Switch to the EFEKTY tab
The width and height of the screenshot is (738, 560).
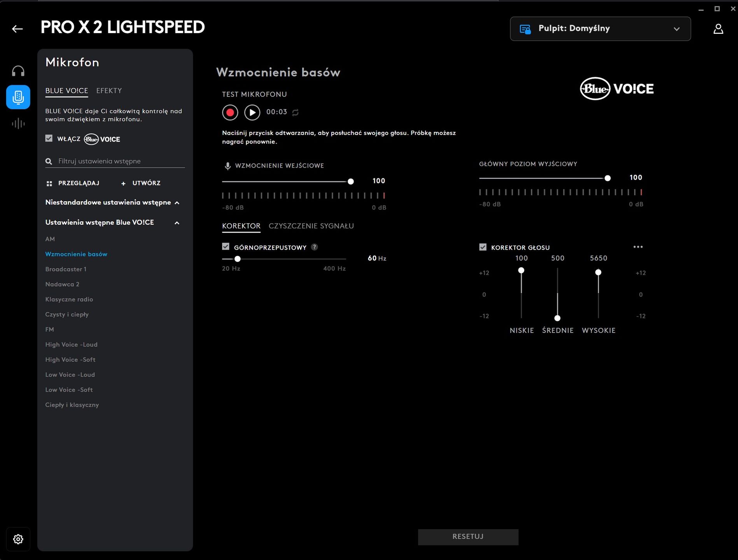tap(109, 91)
